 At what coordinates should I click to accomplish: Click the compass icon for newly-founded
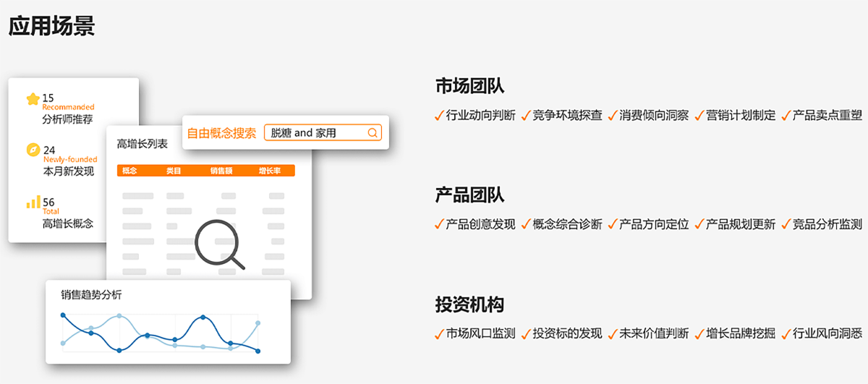click(x=33, y=150)
